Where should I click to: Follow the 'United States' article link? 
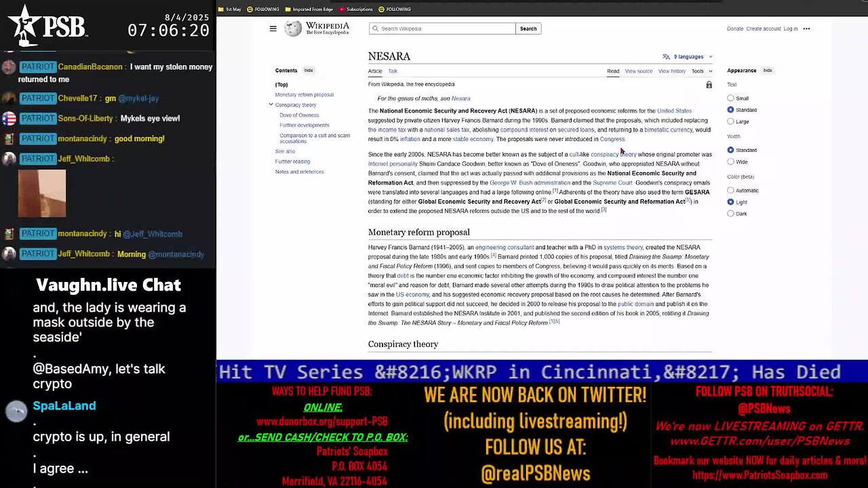(x=674, y=110)
